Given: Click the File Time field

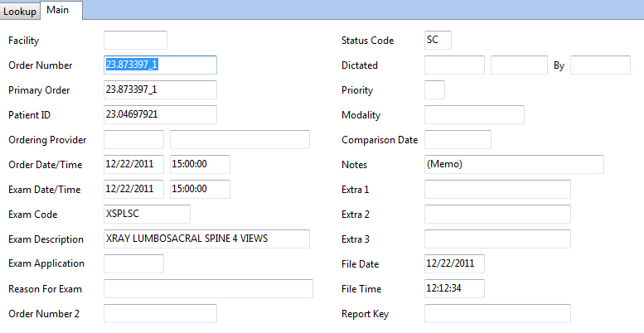Looking at the screenshot, I should 454,288.
